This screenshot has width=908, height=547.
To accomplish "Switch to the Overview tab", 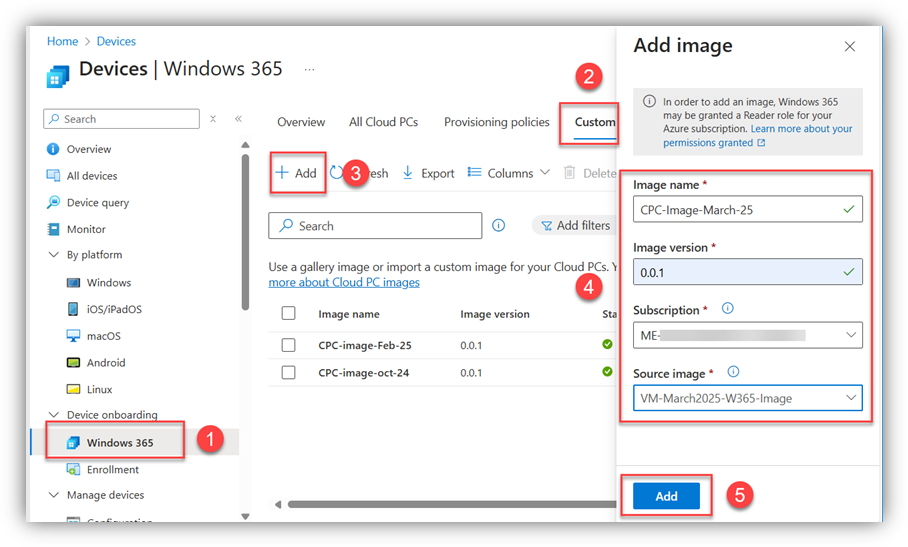I will coord(301,122).
